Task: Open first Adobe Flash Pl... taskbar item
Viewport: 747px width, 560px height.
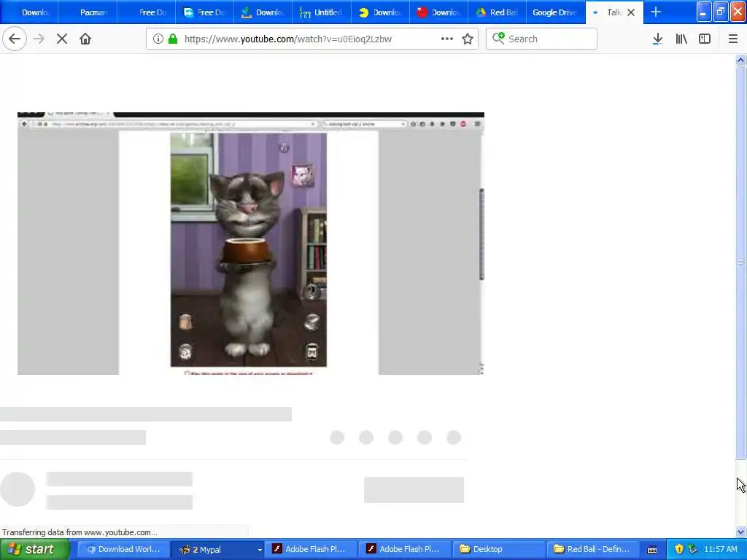Action: click(309, 549)
